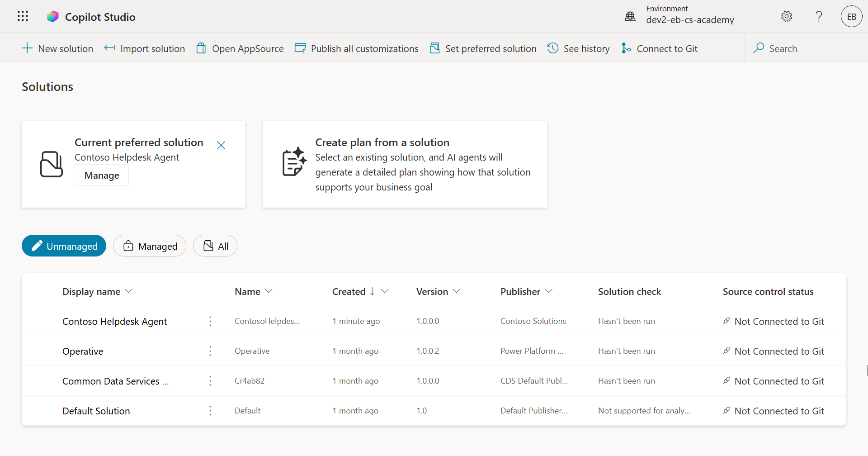Switch to the Managed solutions filter
868x456 pixels.
(x=150, y=246)
